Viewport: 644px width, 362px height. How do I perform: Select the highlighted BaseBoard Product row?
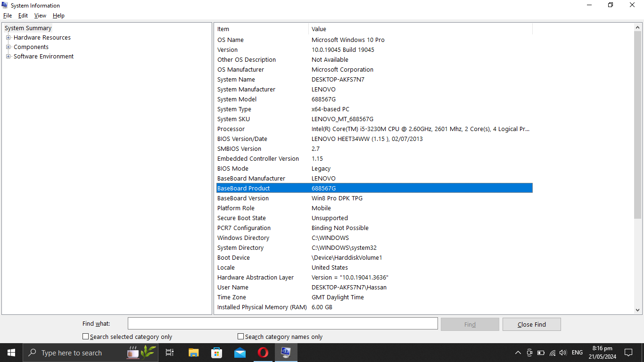pos(374,189)
